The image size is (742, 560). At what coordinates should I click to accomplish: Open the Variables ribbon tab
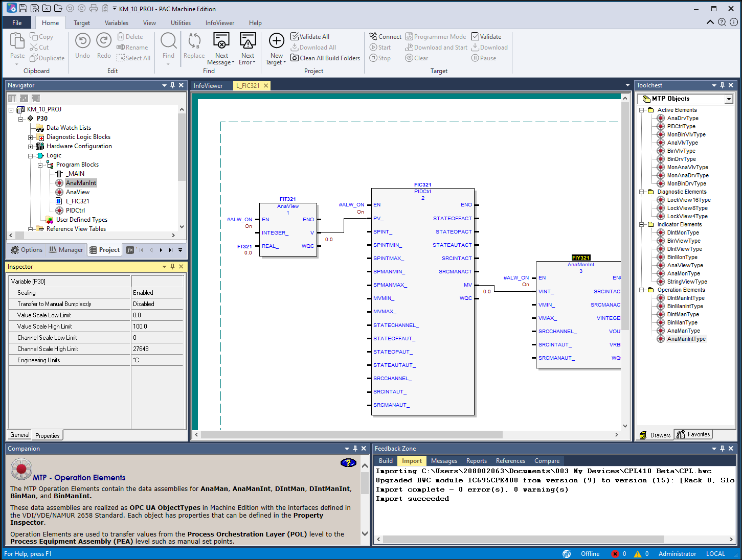pyautogui.click(x=116, y=23)
